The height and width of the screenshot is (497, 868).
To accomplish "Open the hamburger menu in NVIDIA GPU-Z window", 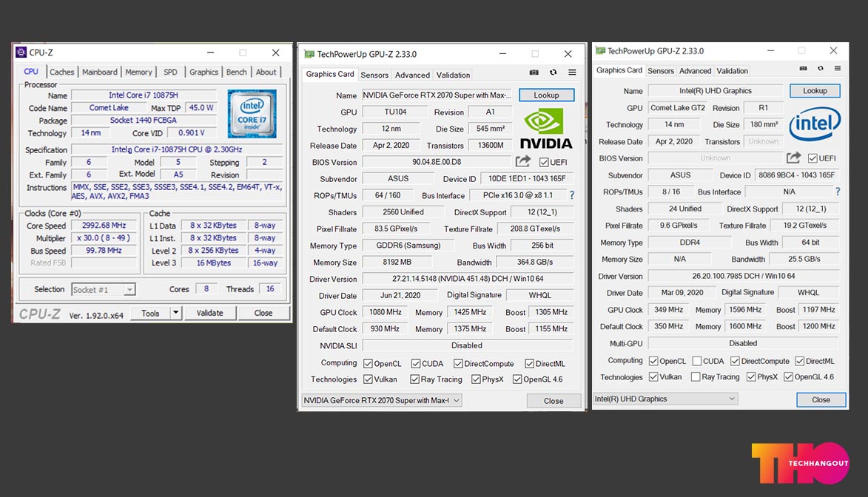I will (573, 72).
